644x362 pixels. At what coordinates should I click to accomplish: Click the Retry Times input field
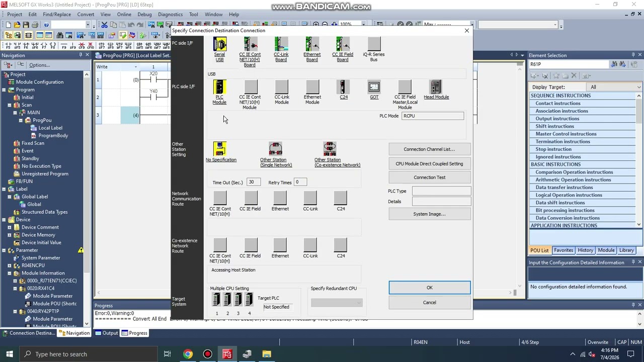pyautogui.click(x=300, y=182)
